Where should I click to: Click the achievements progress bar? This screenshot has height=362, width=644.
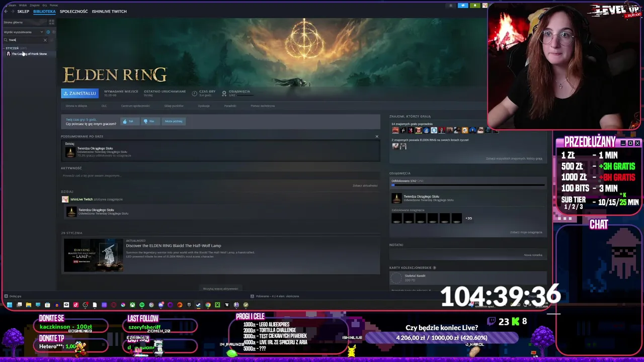click(x=468, y=185)
